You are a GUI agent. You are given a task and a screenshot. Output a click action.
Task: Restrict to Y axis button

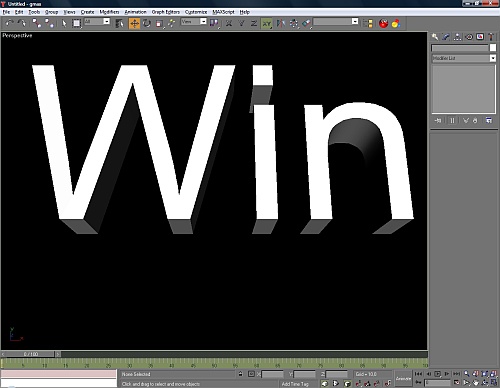pos(242,23)
